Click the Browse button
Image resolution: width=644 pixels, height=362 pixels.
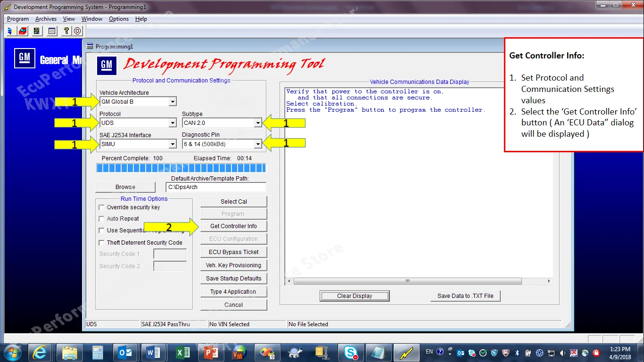coord(125,187)
